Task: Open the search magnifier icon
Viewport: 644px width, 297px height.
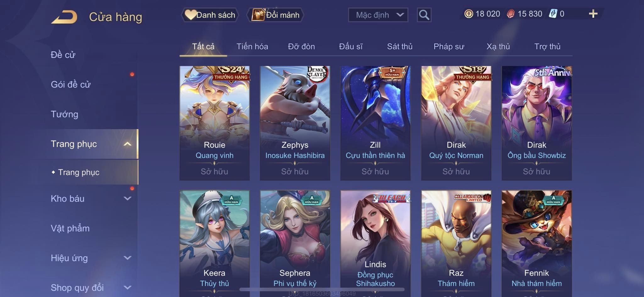Action: [424, 15]
